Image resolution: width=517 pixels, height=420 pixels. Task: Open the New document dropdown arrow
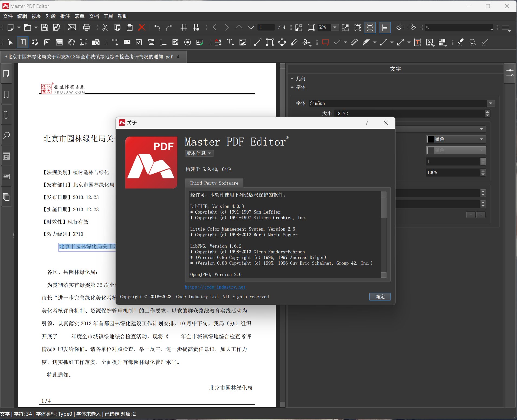19,27
